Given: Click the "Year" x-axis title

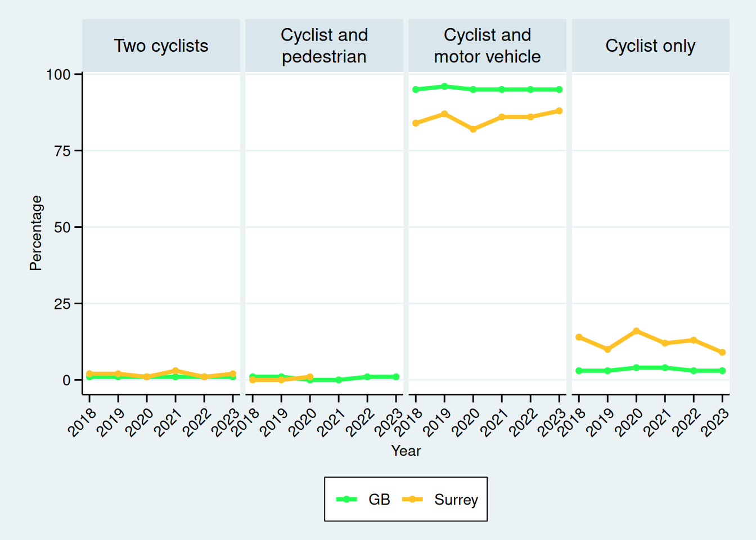Looking at the screenshot, I should 406,451.
